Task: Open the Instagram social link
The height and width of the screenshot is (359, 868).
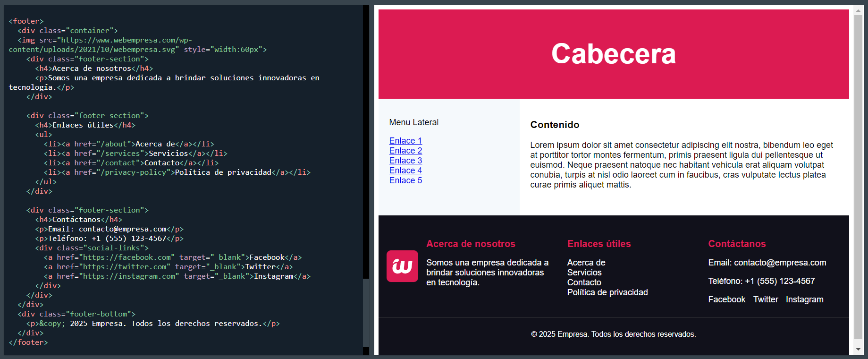Action: 805,299
